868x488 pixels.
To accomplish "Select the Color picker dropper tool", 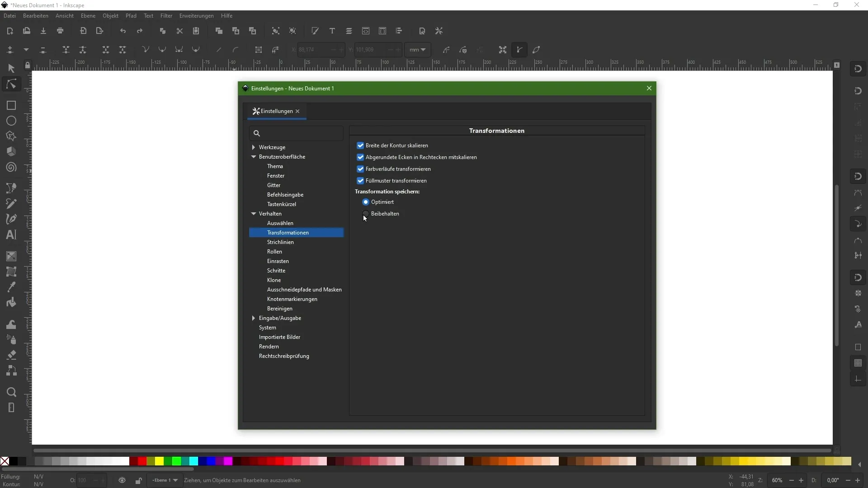I will [11, 287].
